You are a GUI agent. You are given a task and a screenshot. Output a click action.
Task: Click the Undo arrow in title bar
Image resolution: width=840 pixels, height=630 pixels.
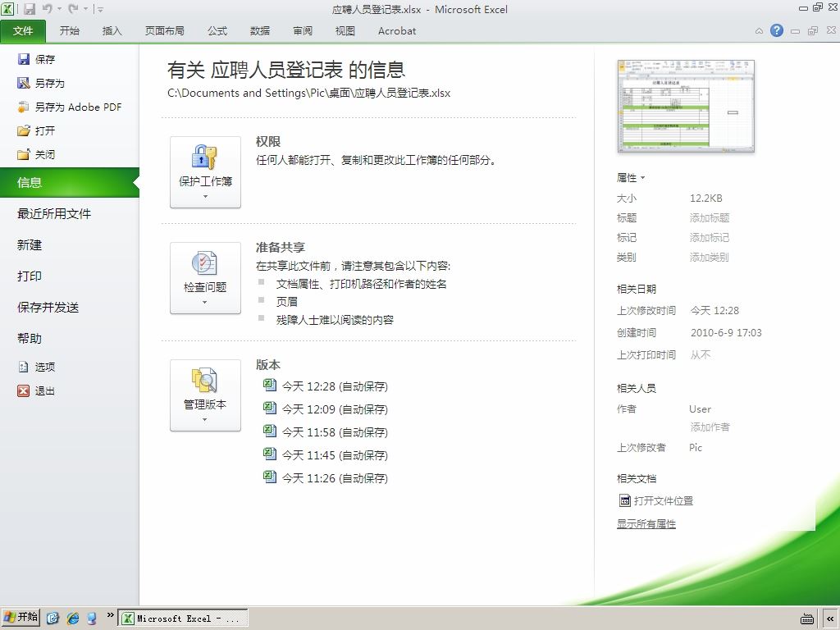coord(47,9)
